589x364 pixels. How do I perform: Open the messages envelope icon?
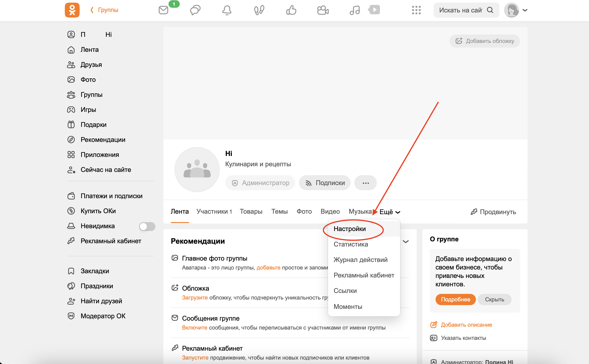click(x=163, y=10)
